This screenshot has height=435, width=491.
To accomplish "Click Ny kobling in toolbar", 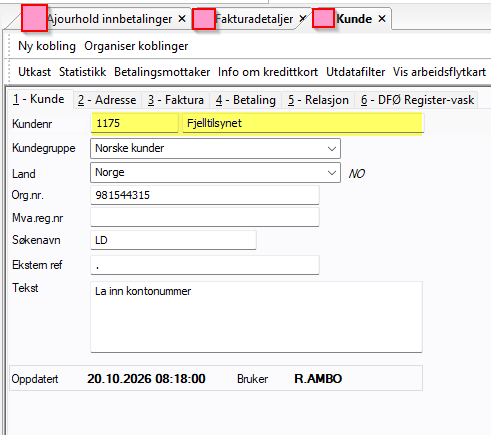I will (x=47, y=46).
